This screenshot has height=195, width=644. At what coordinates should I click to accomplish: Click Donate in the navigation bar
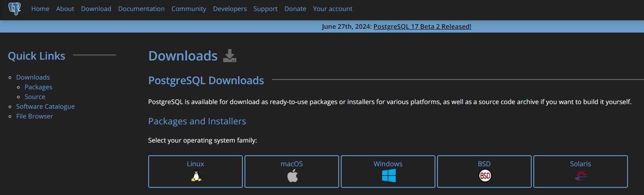pyautogui.click(x=295, y=8)
